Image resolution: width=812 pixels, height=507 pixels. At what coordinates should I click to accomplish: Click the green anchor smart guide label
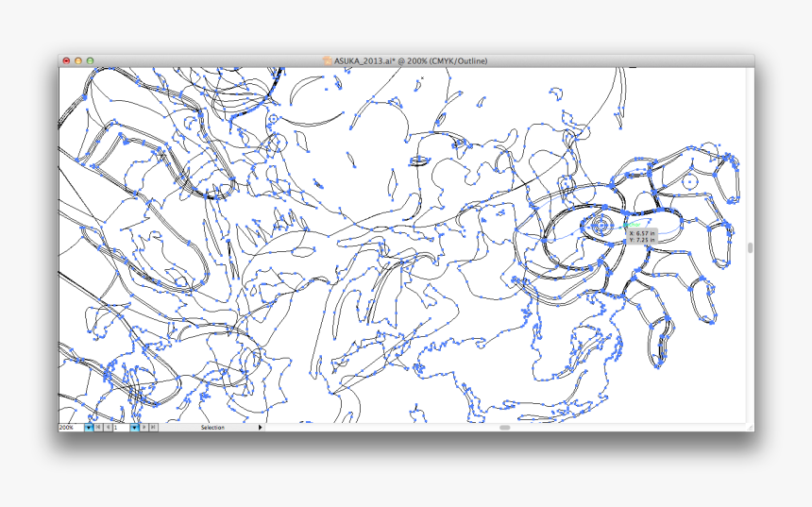point(632,226)
